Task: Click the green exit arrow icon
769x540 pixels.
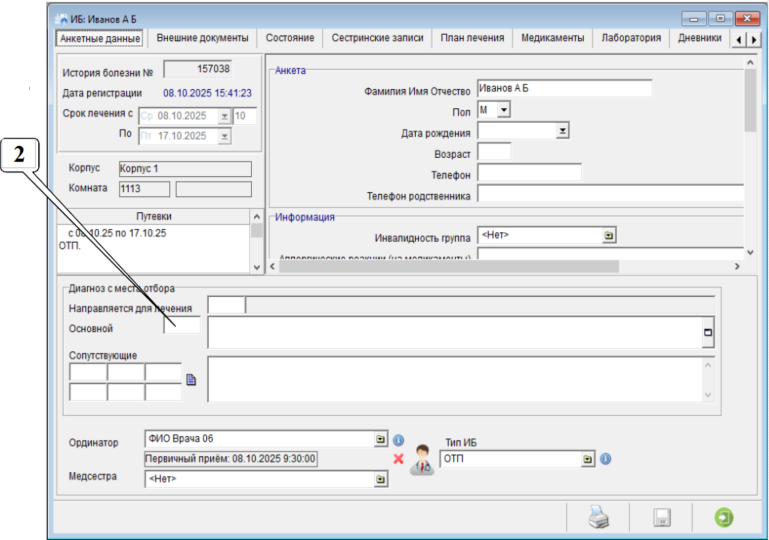Action: pos(723,517)
